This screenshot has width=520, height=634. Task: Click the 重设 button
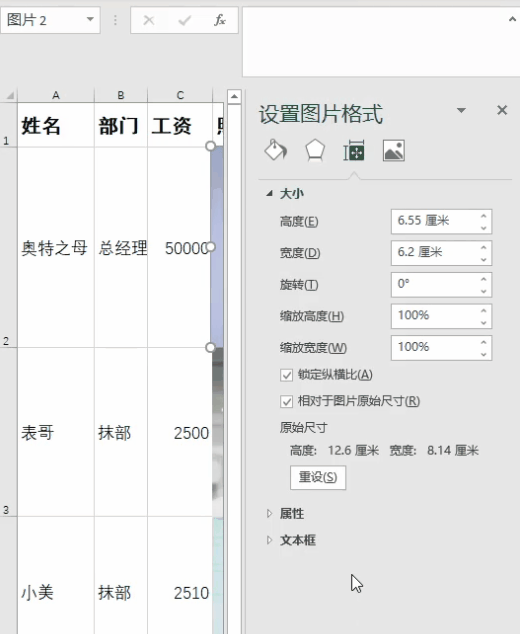coord(318,478)
